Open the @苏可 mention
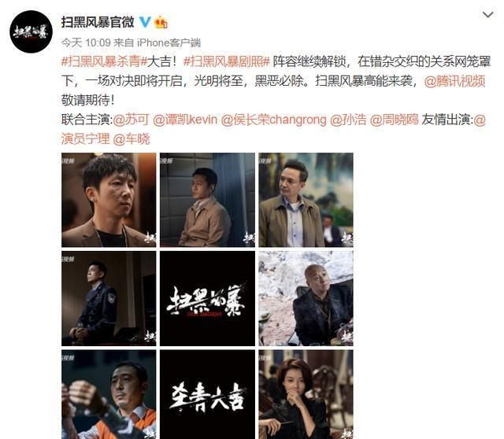 (131, 120)
